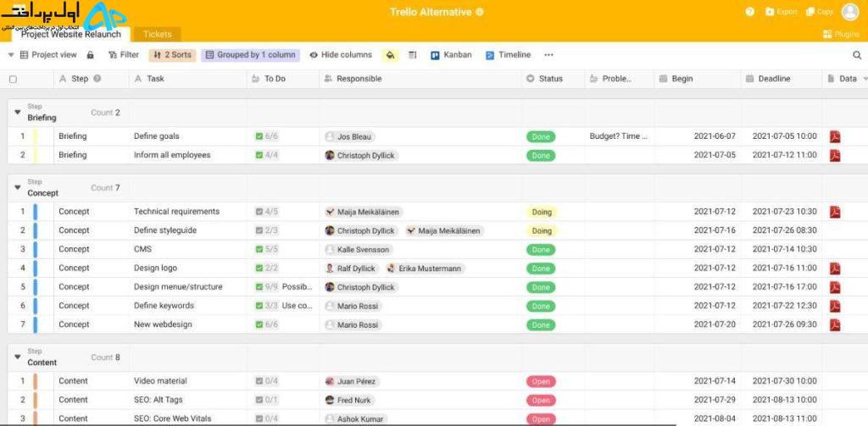Click the user profile avatar
The height and width of the screenshot is (426, 868).
pos(850,12)
